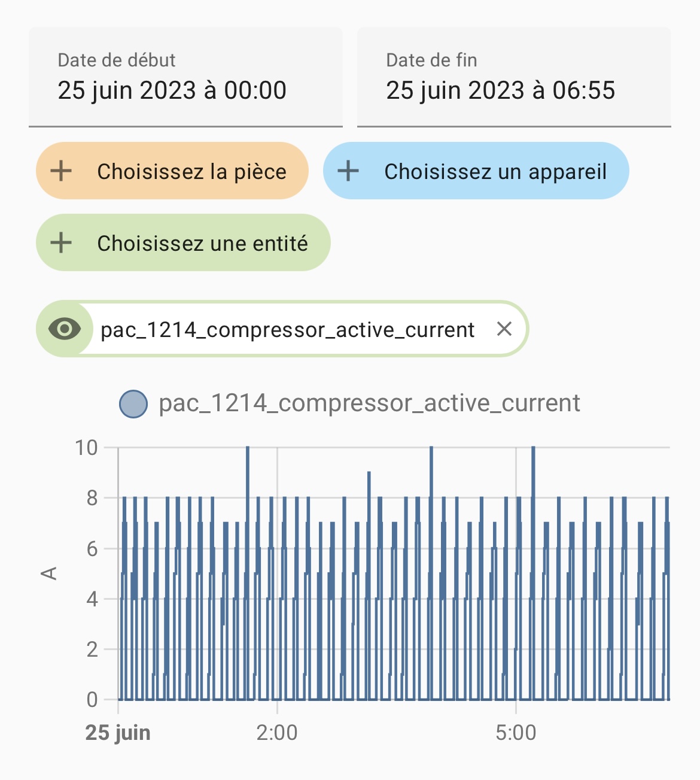
Task: Click the 25 juin axis label
Action: point(118,733)
